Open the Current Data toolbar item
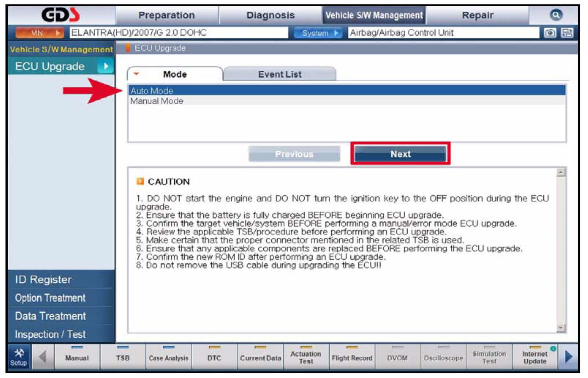Screen dimensions: 588x378 260,358
